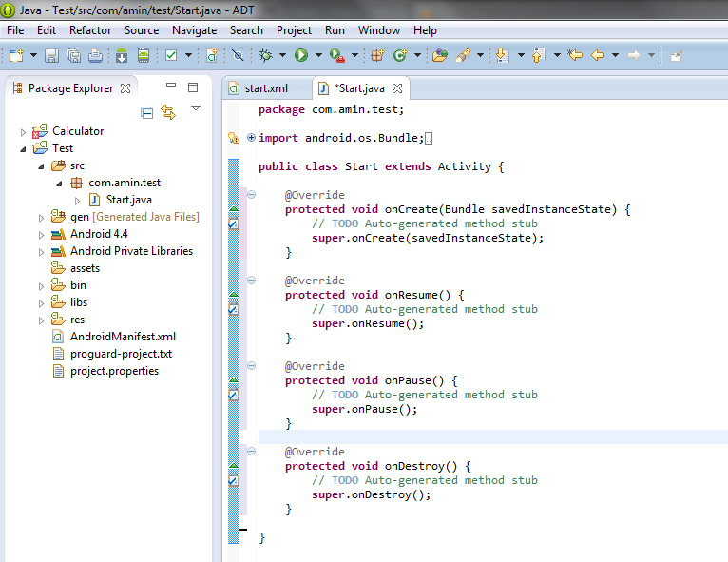The height and width of the screenshot is (562, 728).
Task: Click the rightmost toolbar Pin Editor icon
Action: [676, 56]
